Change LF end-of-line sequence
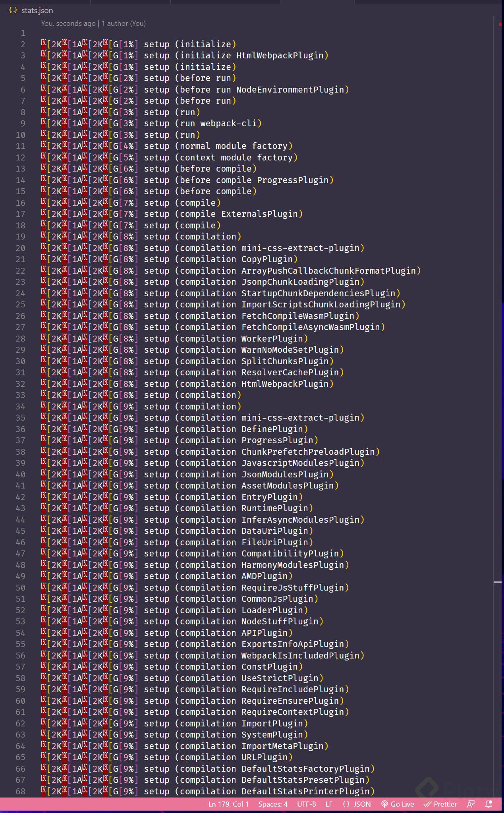 (329, 804)
